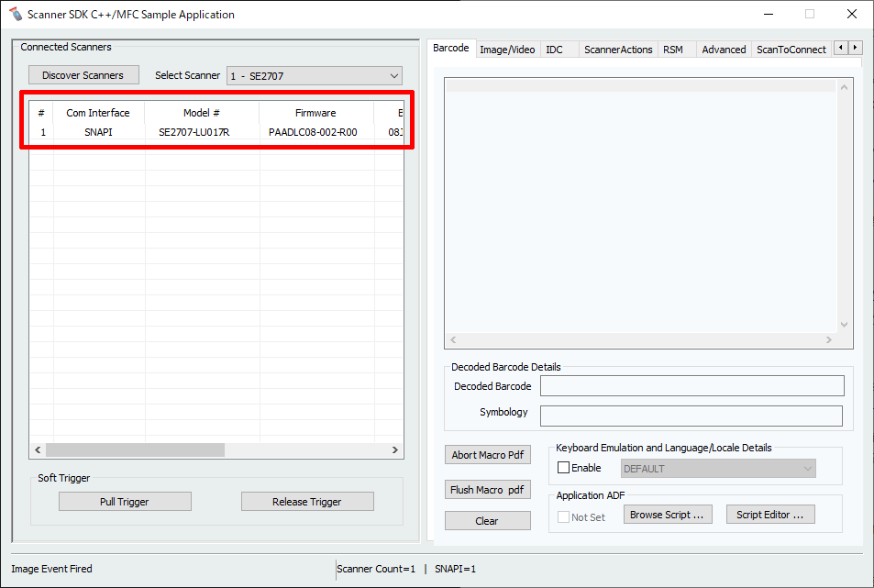The height and width of the screenshot is (588, 874).
Task: Click the barcode output down scroll arrow
Action: (x=844, y=325)
